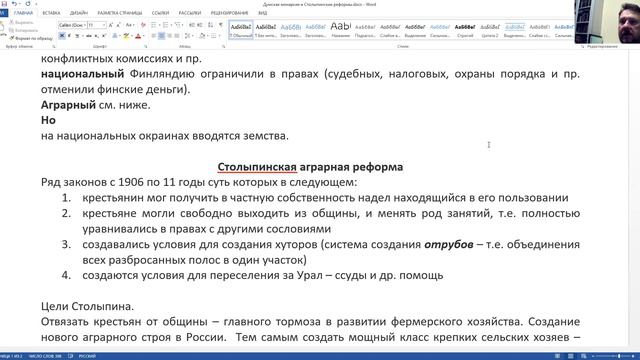
Task: Open the ДИЗАЙН ribbon tab
Action: (x=79, y=13)
